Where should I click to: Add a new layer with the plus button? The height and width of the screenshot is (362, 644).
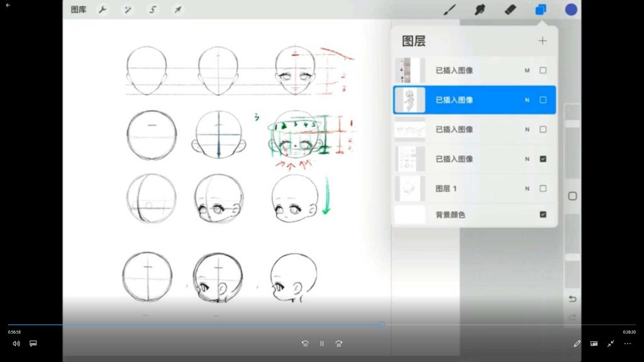click(x=542, y=40)
